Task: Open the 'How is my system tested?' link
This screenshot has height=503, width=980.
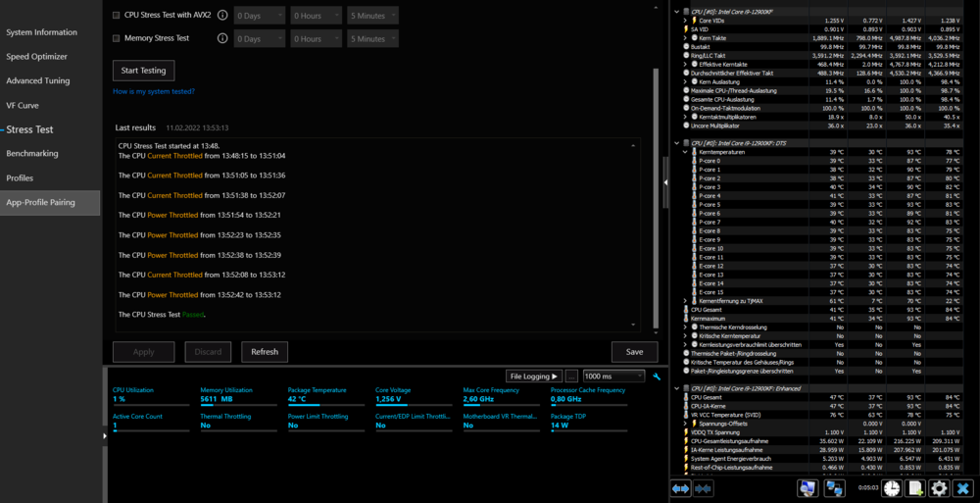Action: click(153, 91)
